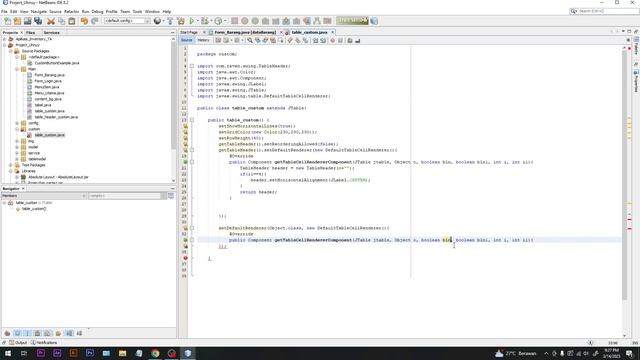Select the Source view button
This screenshot has height=360, width=640.
pos(187,40)
